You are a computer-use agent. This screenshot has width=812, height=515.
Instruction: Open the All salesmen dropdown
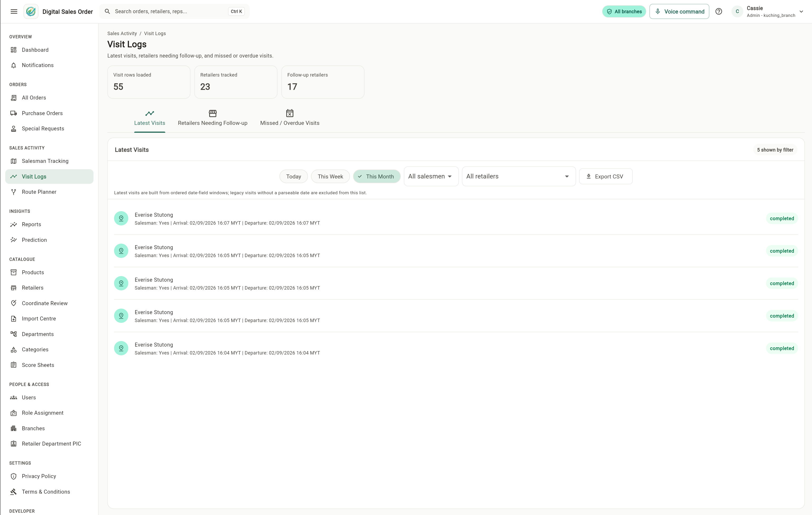click(431, 176)
